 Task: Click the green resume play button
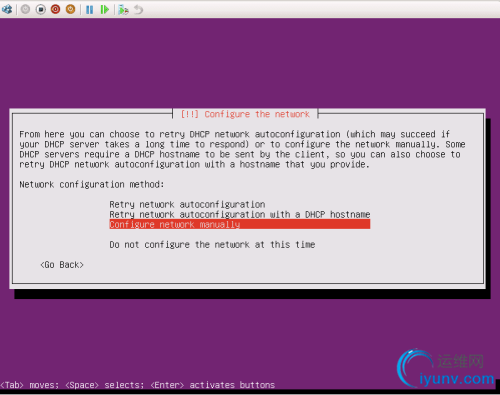tap(105, 10)
